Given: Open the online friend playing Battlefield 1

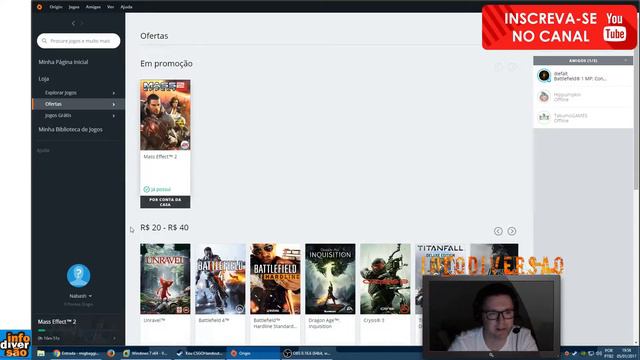Looking at the screenshot, I should click(x=583, y=76).
